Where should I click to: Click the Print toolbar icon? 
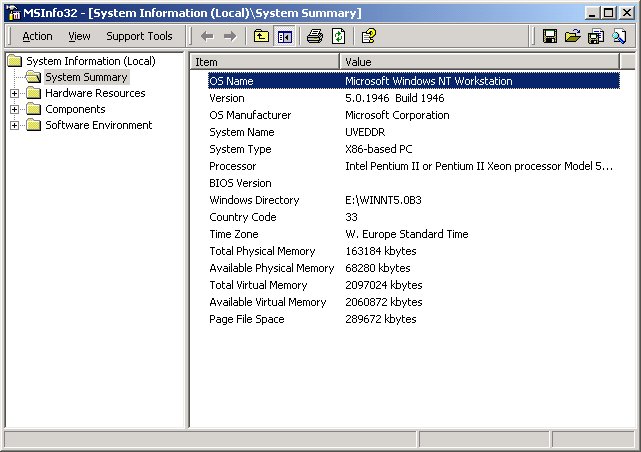point(315,36)
